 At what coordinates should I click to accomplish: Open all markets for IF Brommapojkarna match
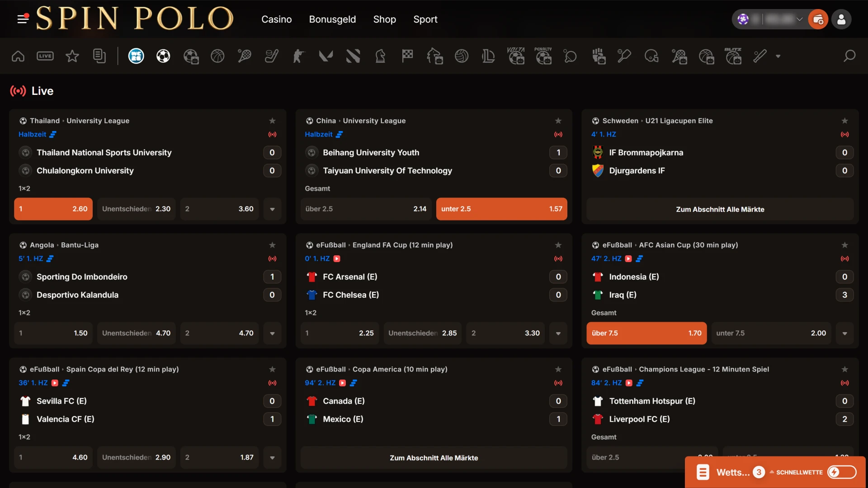point(720,209)
